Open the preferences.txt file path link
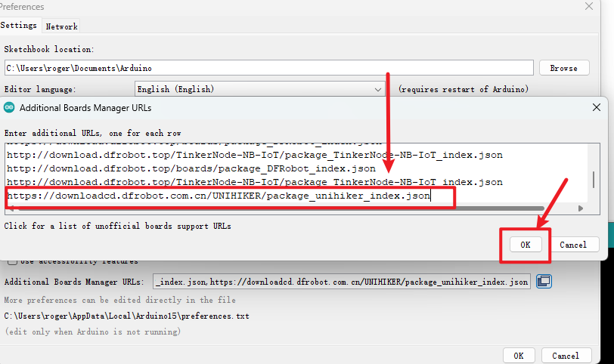614x364 pixels. point(126,316)
